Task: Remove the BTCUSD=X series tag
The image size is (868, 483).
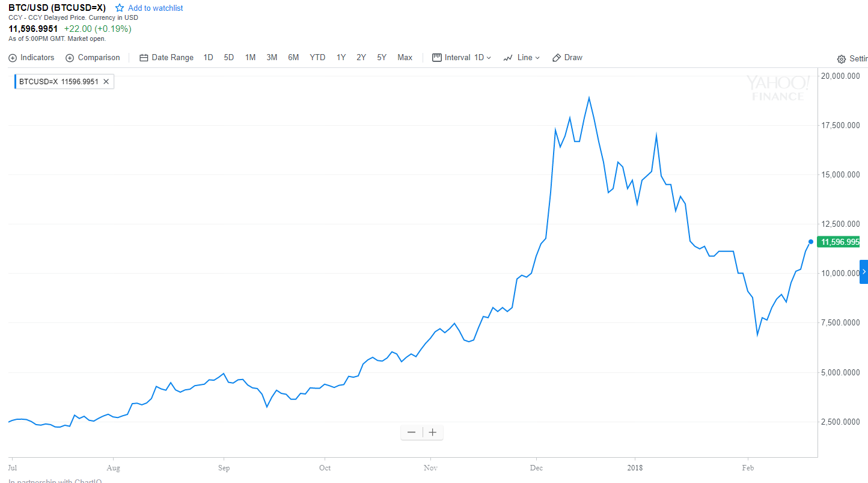Action: coord(106,82)
